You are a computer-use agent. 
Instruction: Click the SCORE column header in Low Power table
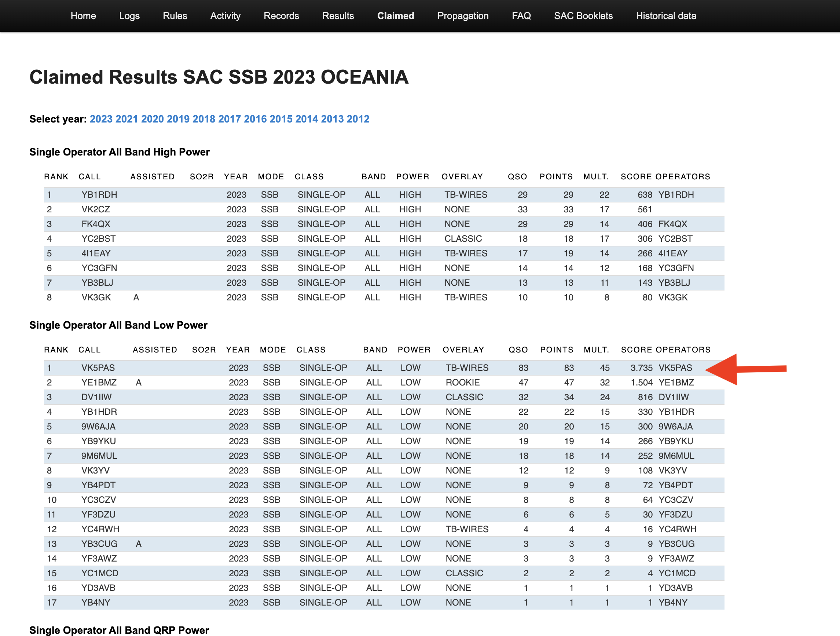pos(637,350)
